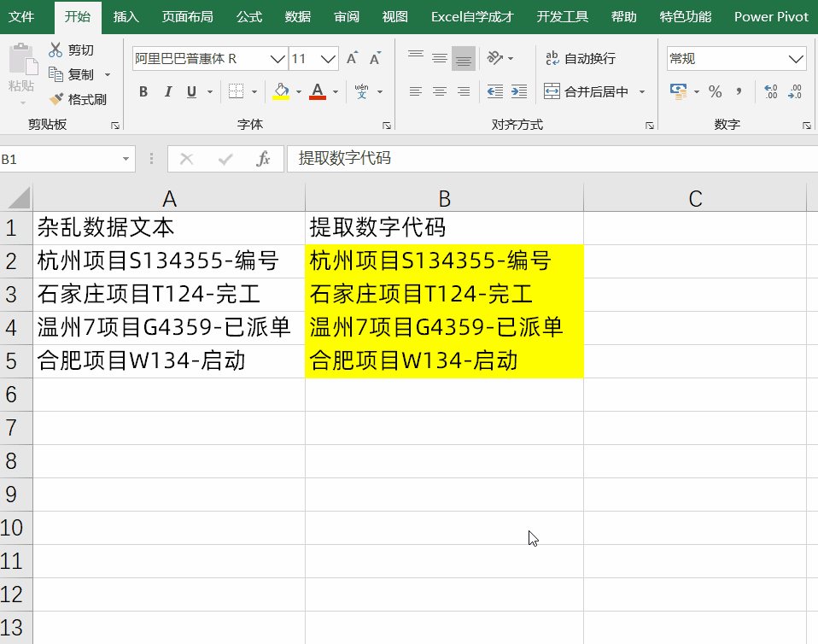Click yellow cell 合肥项目W134-启动

coord(444,361)
